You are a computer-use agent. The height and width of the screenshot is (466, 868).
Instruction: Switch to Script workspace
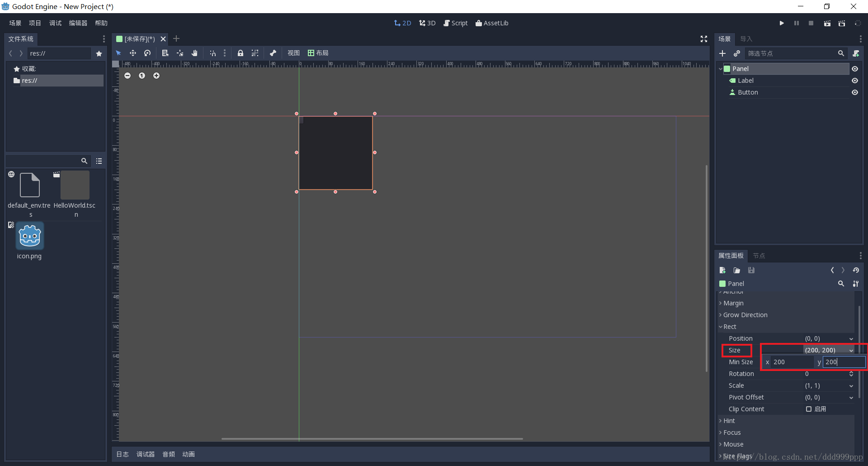[x=456, y=23]
